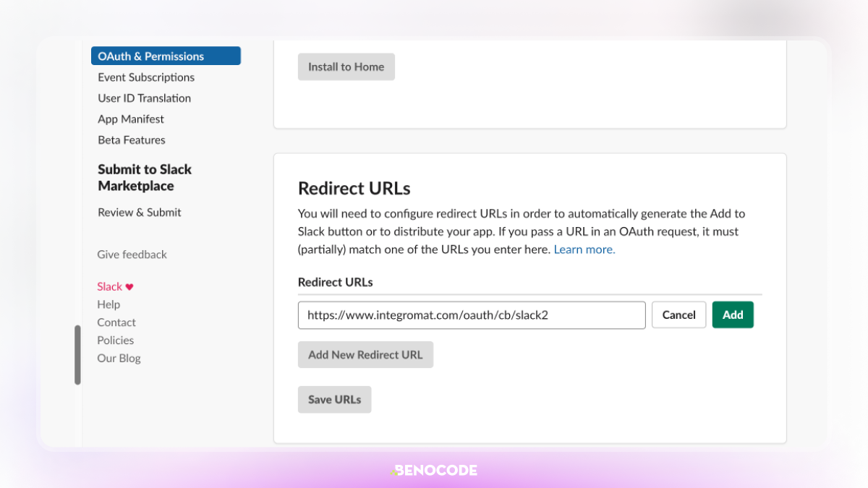Open Review & Submit page
Image resolution: width=868 pixels, height=488 pixels.
pos(140,213)
